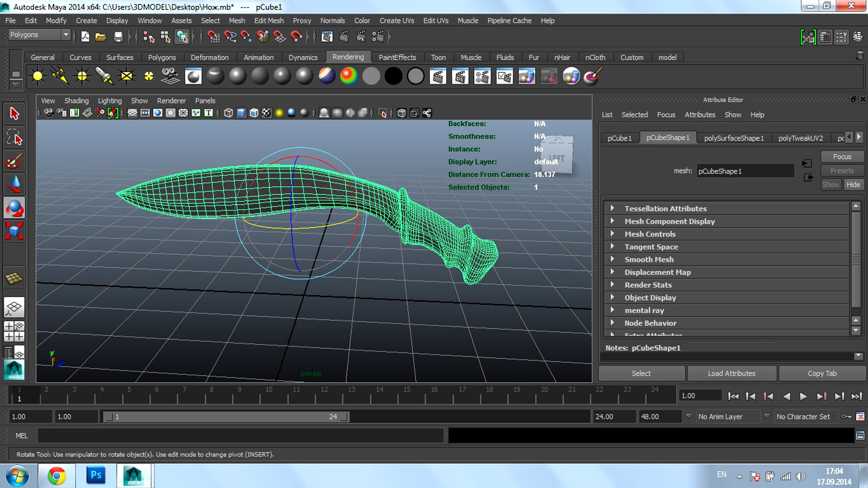Viewport: 868px width, 488px height.
Task: Show the Channel Box panel icon
Action: (x=858, y=37)
